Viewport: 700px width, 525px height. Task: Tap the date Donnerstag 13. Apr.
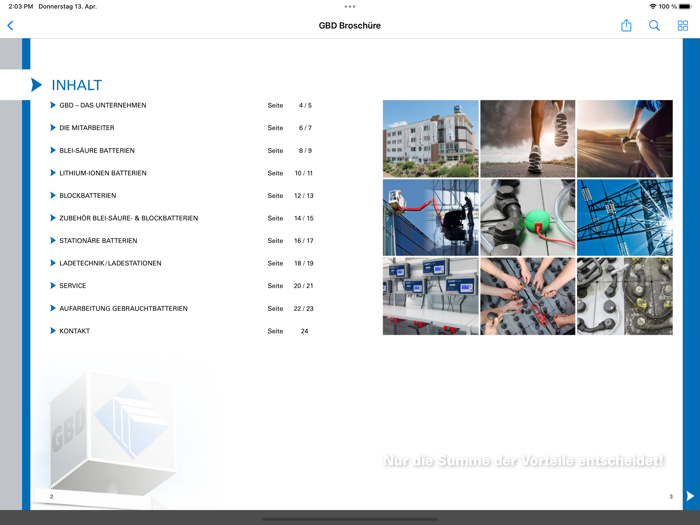coord(67,6)
